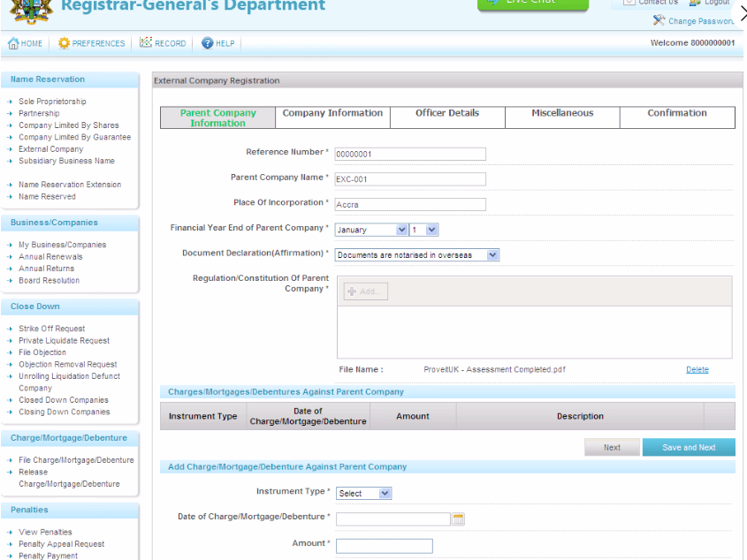747x560 pixels.
Task: Click arrow bullet beside Sole Proprietorship
Action: [10, 102]
